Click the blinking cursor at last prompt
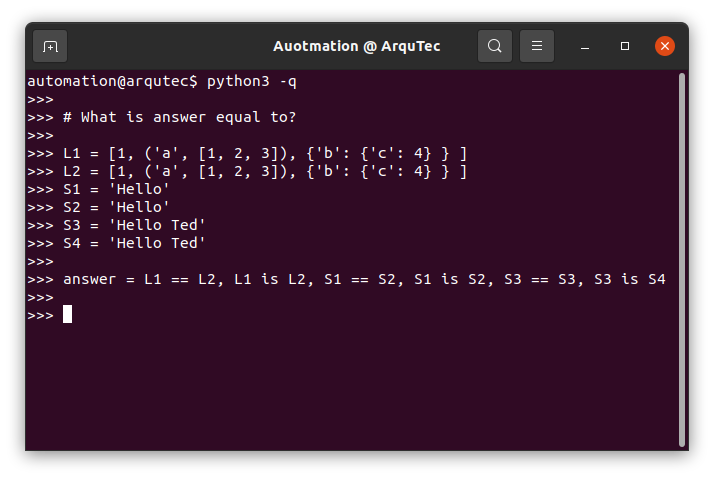 point(67,315)
